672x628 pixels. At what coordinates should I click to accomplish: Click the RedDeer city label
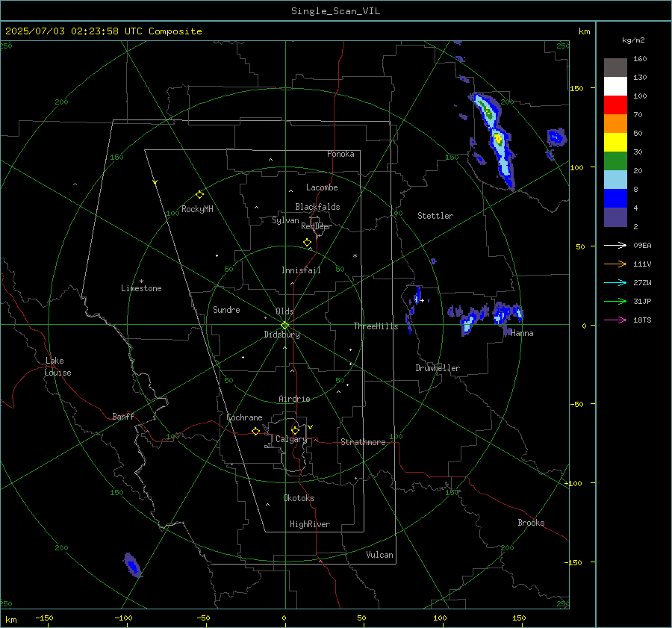point(317,226)
